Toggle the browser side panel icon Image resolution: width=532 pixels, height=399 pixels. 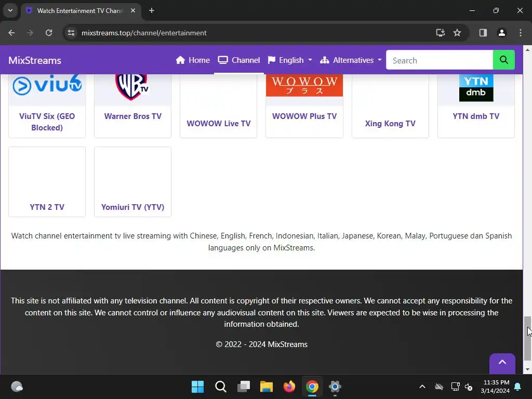coord(483,33)
